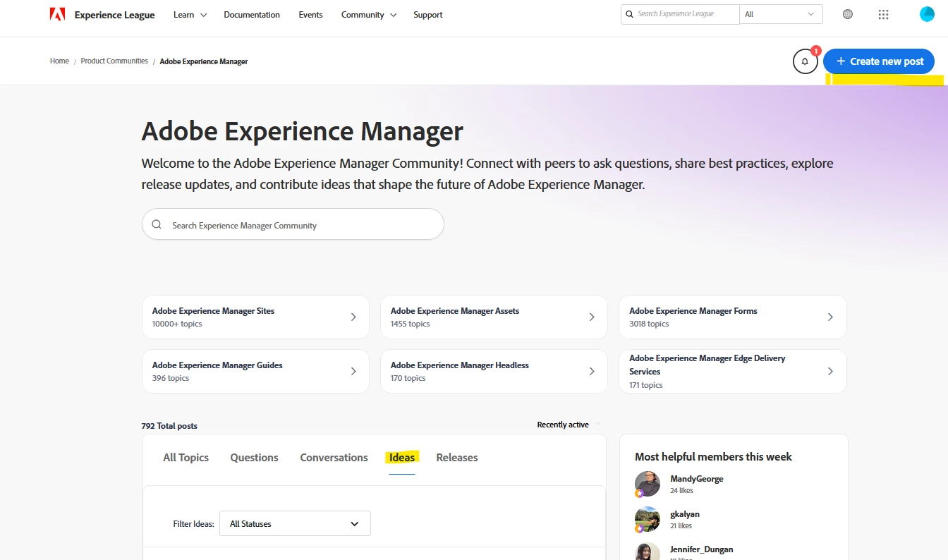The width and height of the screenshot is (948, 560).
Task: Click arrow on Adobe Experience Manager Forms card
Action: coord(830,317)
